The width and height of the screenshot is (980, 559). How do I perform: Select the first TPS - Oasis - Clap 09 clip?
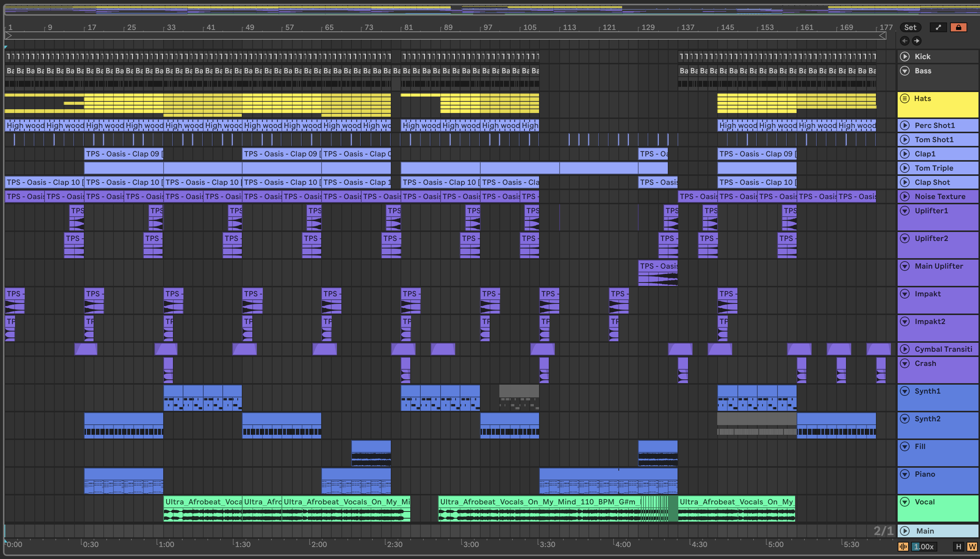(124, 153)
